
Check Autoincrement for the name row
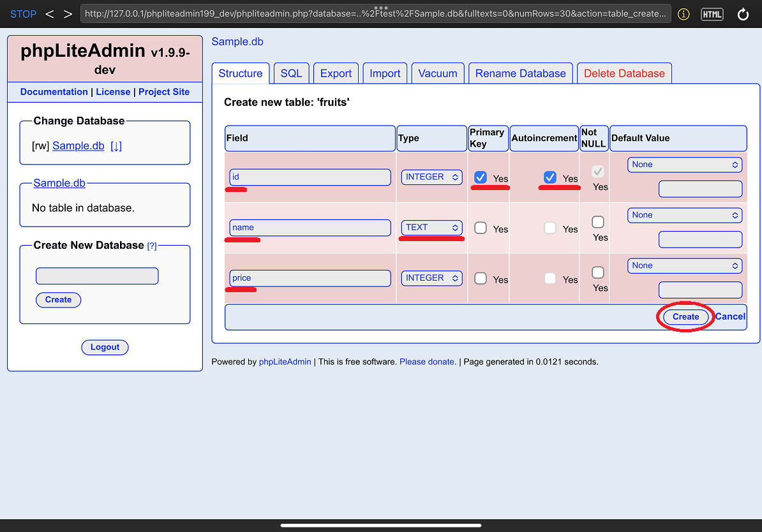pyautogui.click(x=550, y=228)
